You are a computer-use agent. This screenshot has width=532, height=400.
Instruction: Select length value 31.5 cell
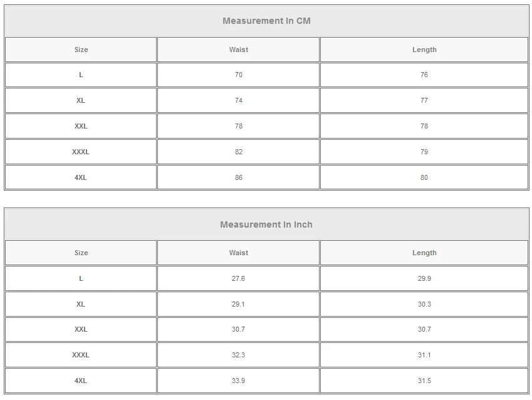click(424, 381)
